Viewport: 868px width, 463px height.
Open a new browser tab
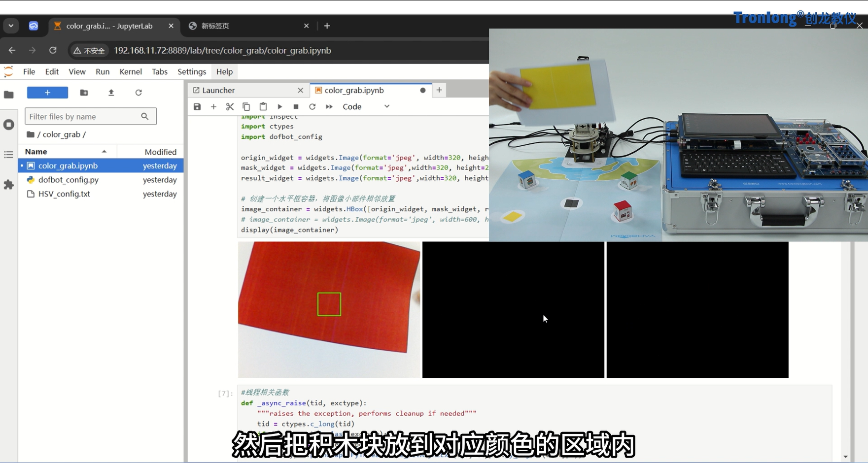327,26
